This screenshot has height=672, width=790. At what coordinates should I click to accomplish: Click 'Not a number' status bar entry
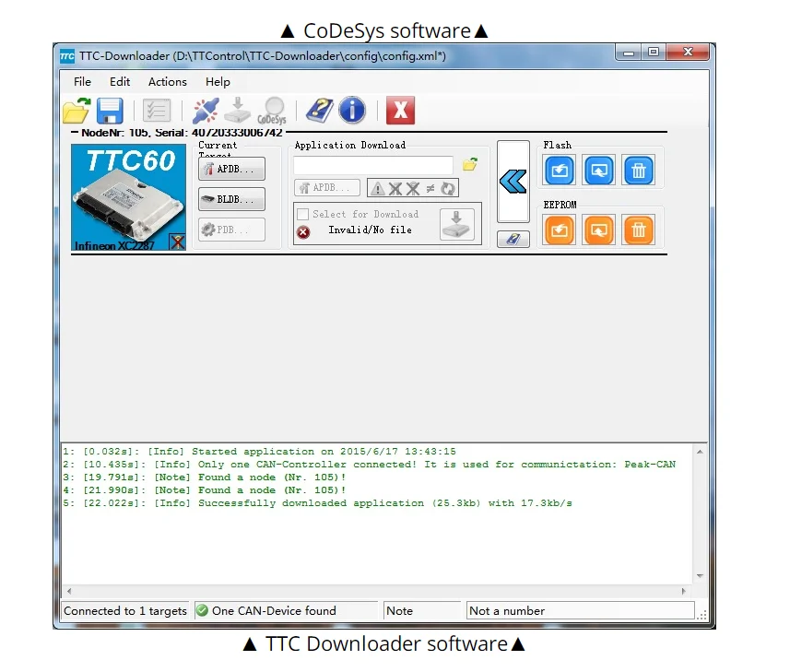click(x=580, y=610)
